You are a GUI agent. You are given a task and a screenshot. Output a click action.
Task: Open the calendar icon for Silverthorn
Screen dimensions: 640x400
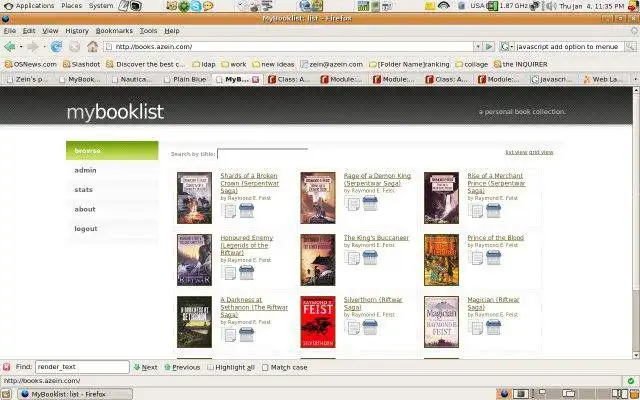coord(370,327)
